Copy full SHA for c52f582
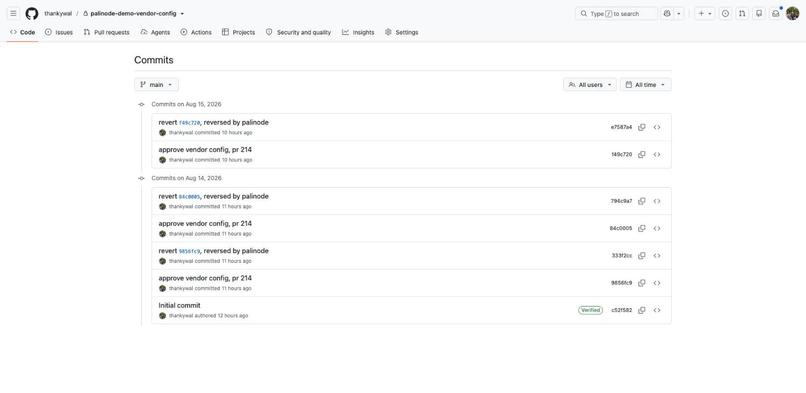The height and width of the screenshot is (393, 806). [642, 310]
